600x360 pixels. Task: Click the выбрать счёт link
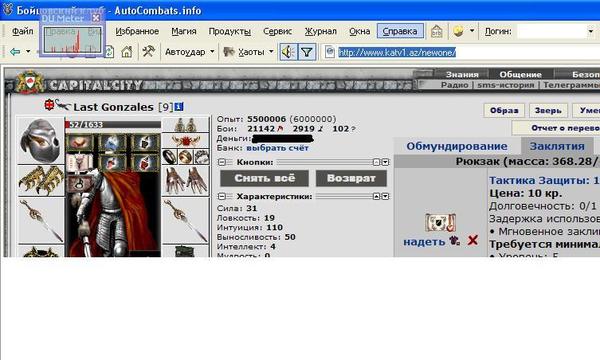tap(277, 148)
